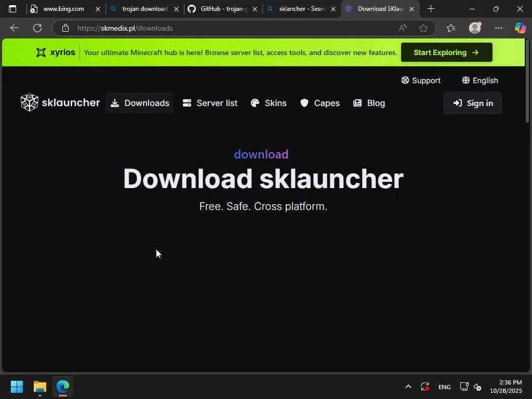Image resolution: width=532 pixels, height=399 pixels.
Task: Click the network status tray icon
Action: pos(464,387)
